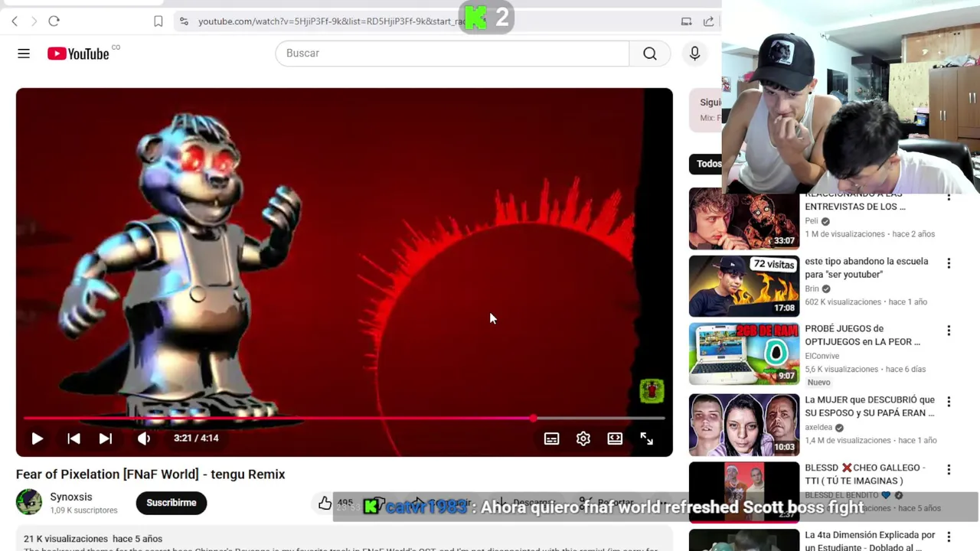Seek on the red video progress bar
The height and width of the screenshot is (551, 980).
pos(345,419)
